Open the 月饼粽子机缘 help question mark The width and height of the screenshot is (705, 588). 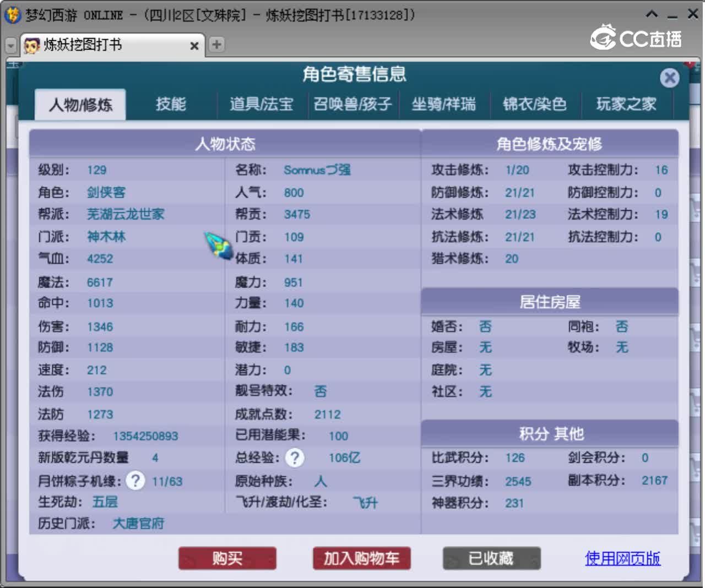coord(135,481)
